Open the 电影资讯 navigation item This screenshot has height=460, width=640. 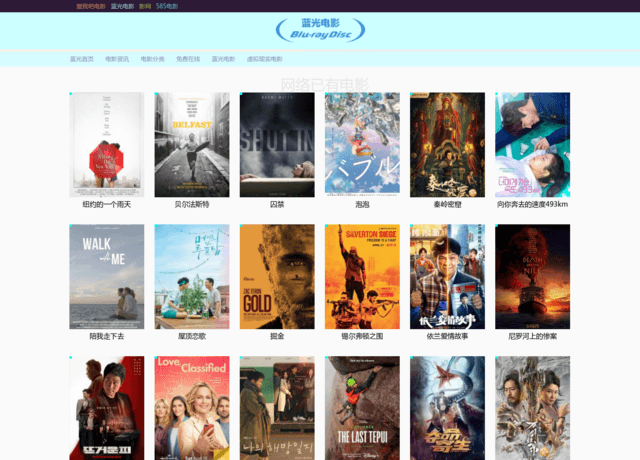tap(117, 59)
